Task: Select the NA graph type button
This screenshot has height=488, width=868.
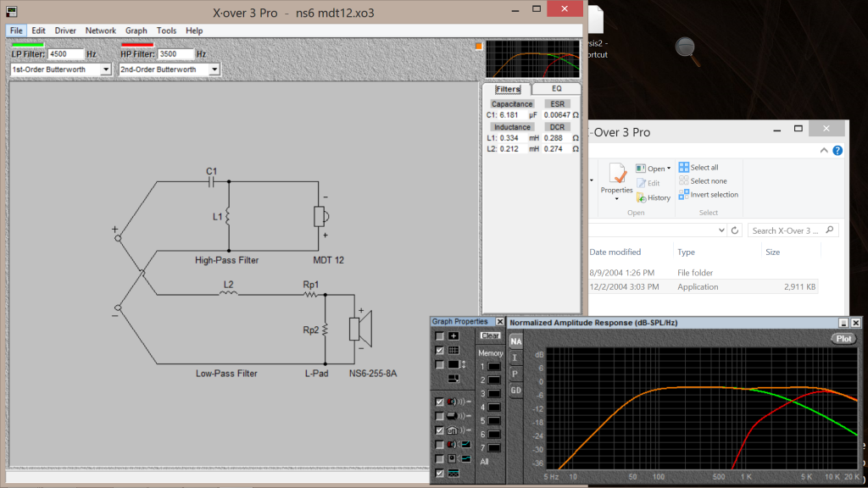Action: [x=516, y=341]
